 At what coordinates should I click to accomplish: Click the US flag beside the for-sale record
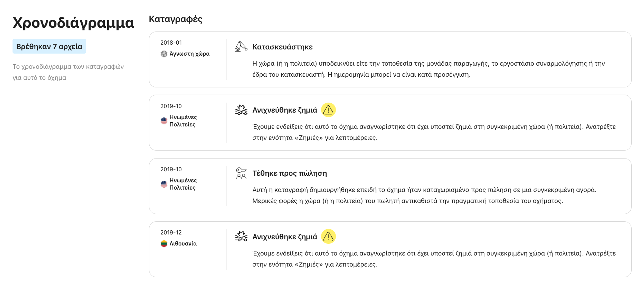pyautogui.click(x=164, y=184)
